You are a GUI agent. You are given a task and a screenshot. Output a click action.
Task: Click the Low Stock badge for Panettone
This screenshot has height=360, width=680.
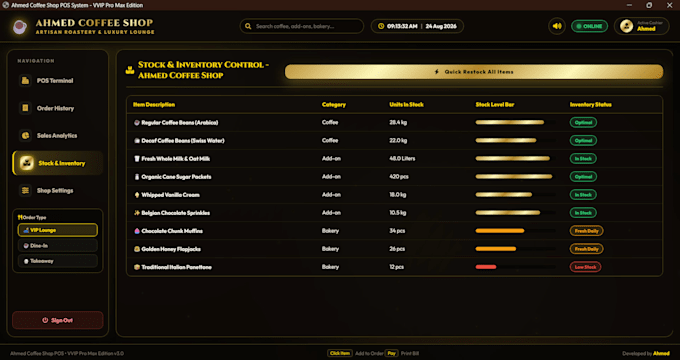click(585, 267)
